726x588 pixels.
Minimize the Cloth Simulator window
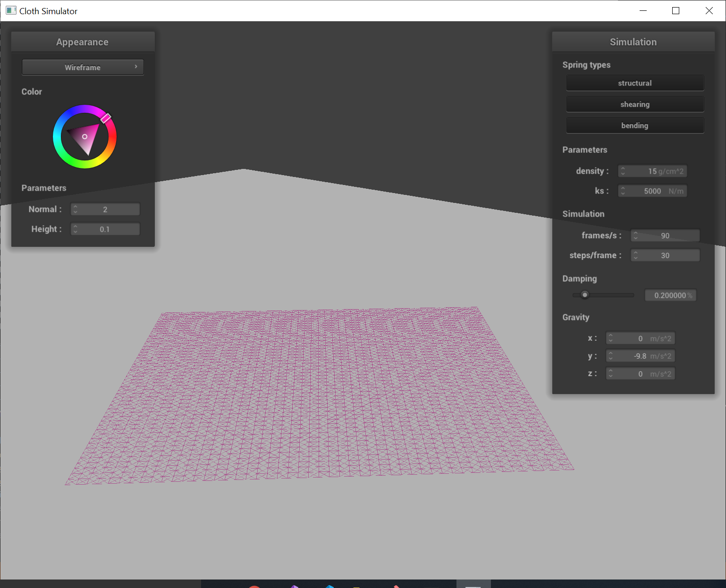(642, 10)
